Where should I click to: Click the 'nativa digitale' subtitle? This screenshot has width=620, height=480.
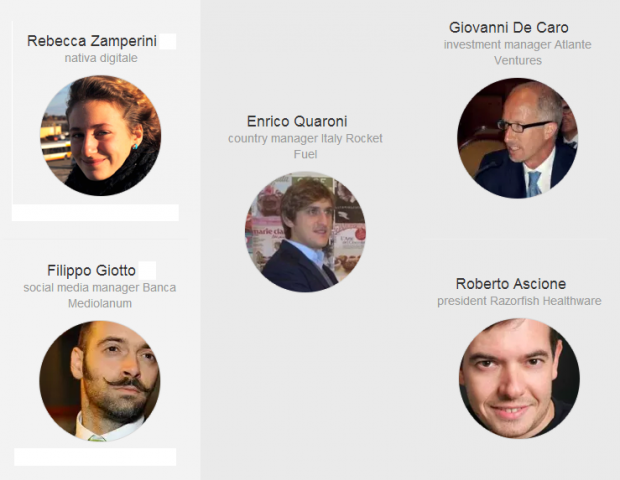(101, 58)
